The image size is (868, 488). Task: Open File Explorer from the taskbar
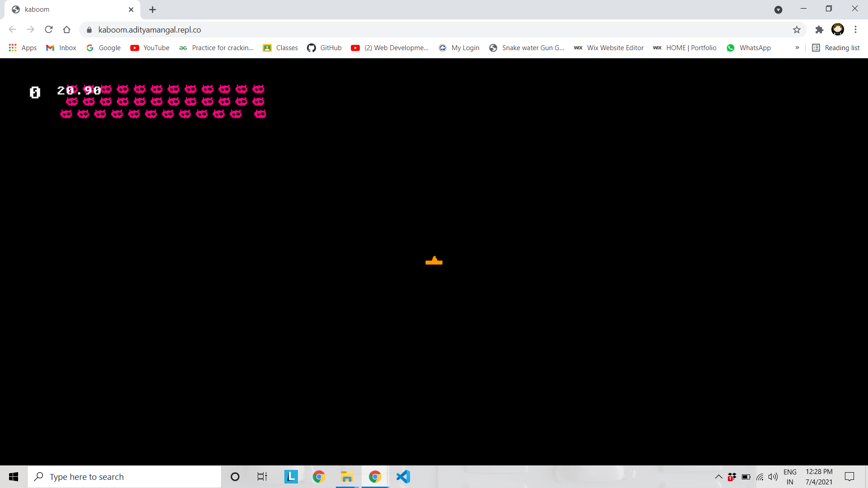(x=347, y=477)
